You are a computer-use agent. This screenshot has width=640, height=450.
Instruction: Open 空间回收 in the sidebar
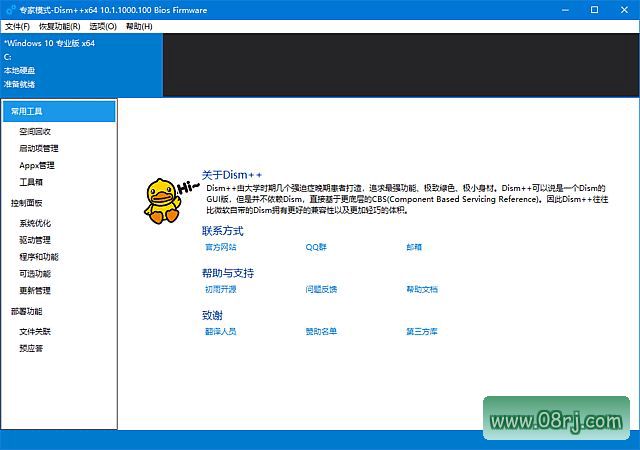pos(35,131)
